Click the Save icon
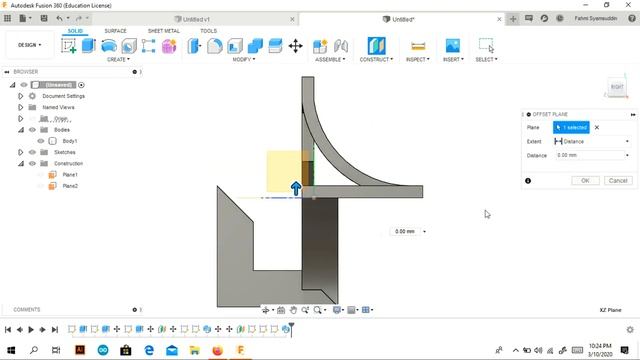This screenshot has height=360, width=640. coord(44,18)
